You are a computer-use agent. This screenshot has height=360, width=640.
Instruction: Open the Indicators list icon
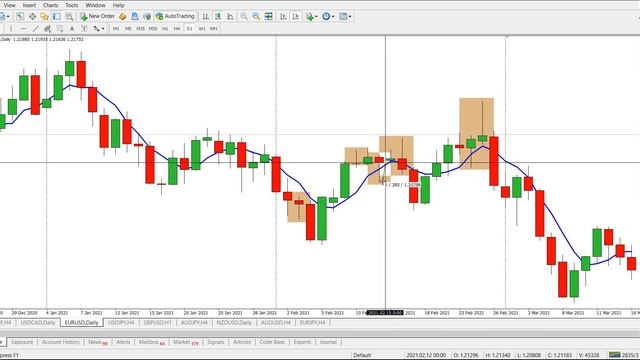309,16
